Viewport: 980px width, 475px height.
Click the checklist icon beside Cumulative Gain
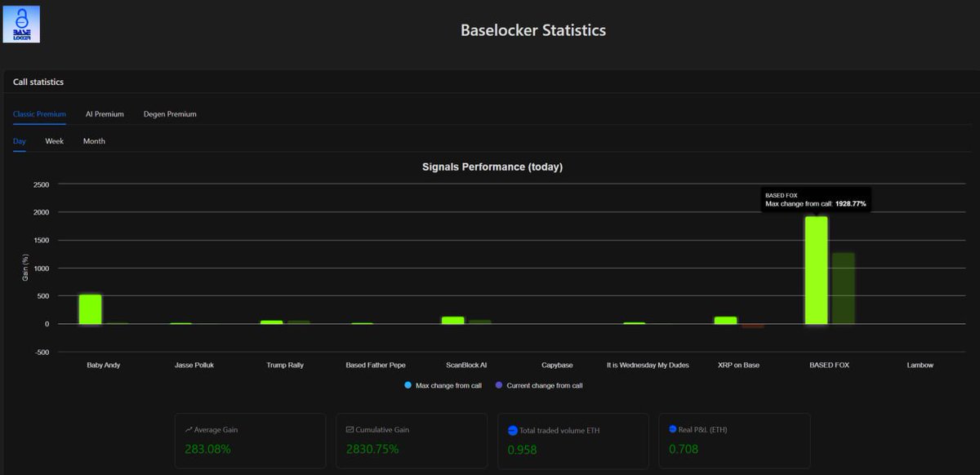pyautogui.click(x=350, y=429)
